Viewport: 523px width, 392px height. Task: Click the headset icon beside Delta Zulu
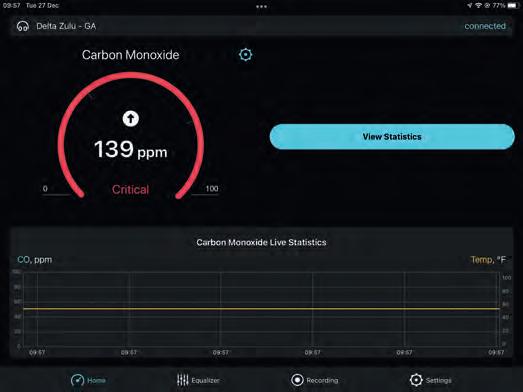[23, 26]
